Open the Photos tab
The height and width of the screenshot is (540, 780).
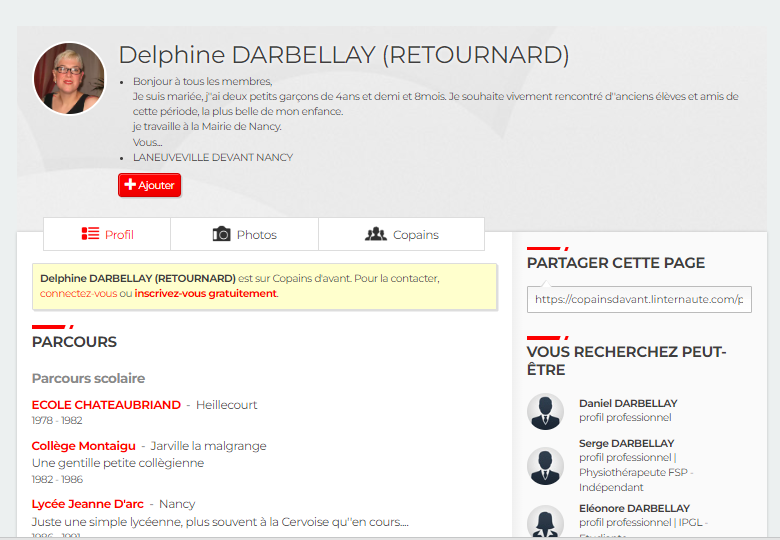click(244, 234)
